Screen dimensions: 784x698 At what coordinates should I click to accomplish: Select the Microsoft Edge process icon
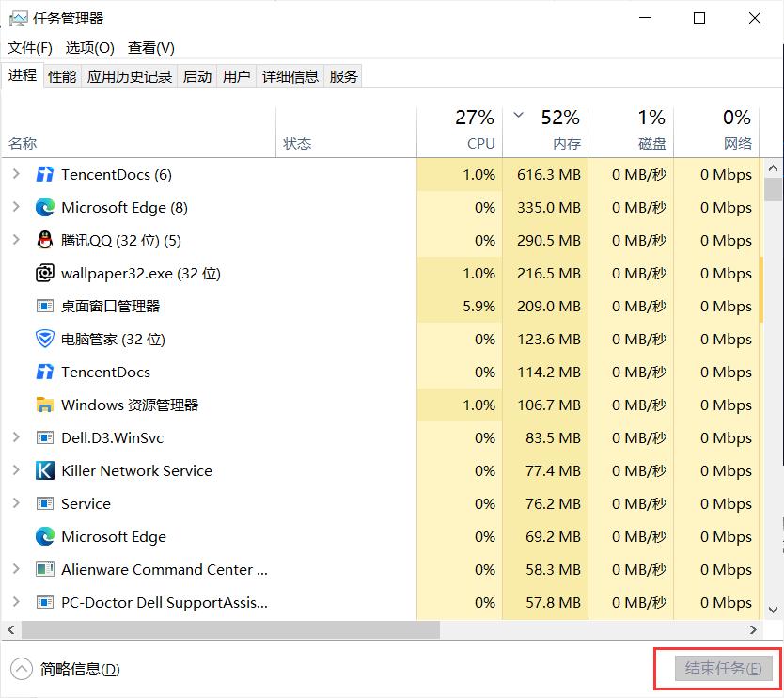pos(45,207)
